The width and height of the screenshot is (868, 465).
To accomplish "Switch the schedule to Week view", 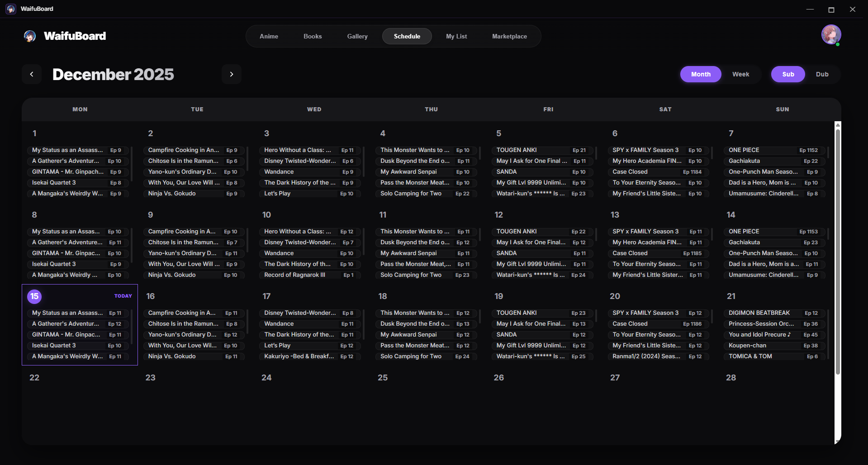I will (x=741, y=74).
